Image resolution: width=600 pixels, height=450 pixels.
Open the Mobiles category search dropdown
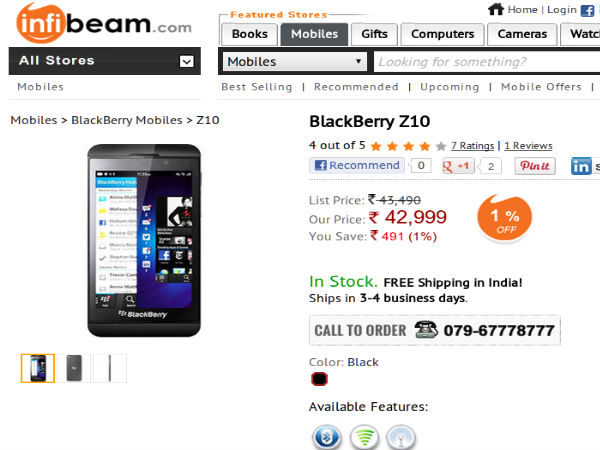(295, 62)
